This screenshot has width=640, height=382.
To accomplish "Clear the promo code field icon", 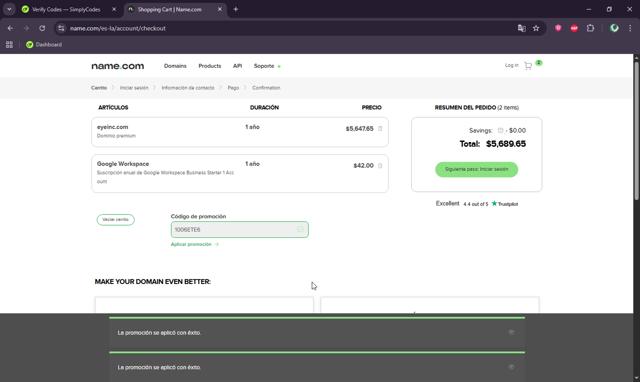I will [300, 229].
